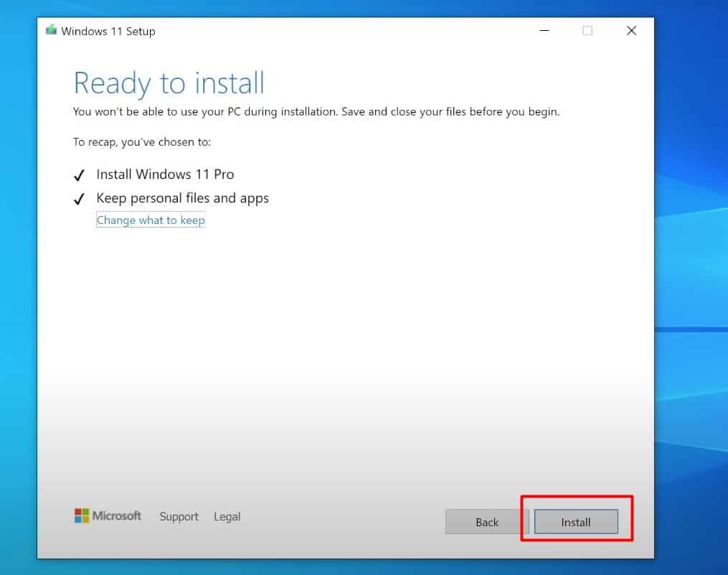Open the Change what to keep link
728x575 pixels.
tap(151, 220)
